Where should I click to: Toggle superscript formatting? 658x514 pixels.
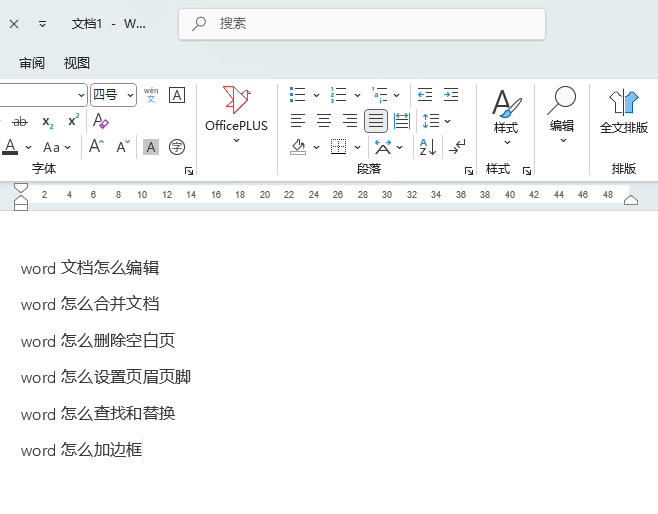[73, 120]
